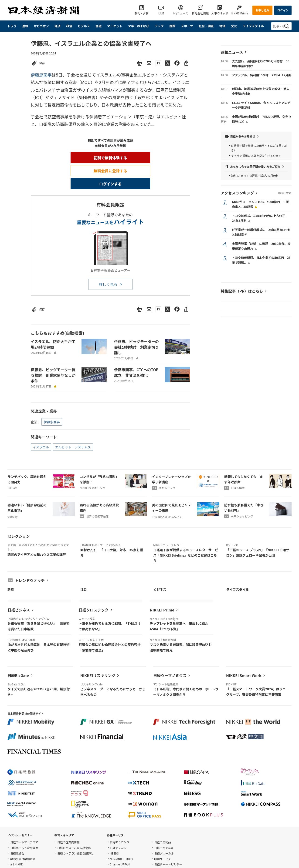Select オピニオン in the navigation bar
Screen dimensions: 299x868
41,26
